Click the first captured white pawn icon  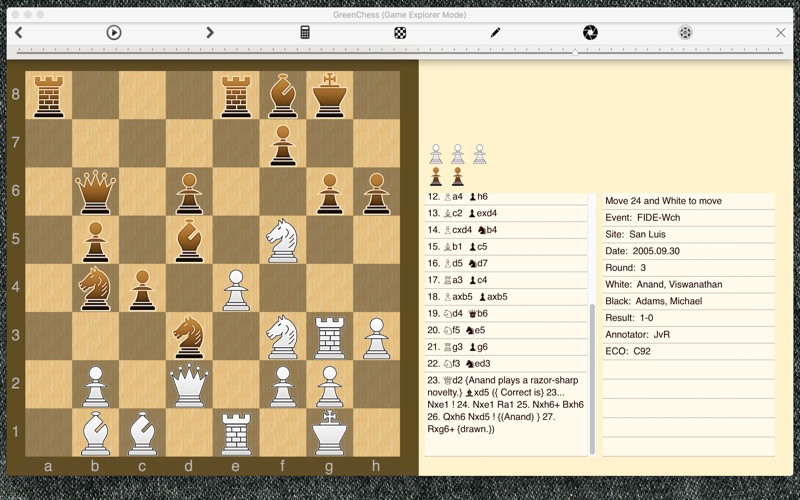[436, 154]
